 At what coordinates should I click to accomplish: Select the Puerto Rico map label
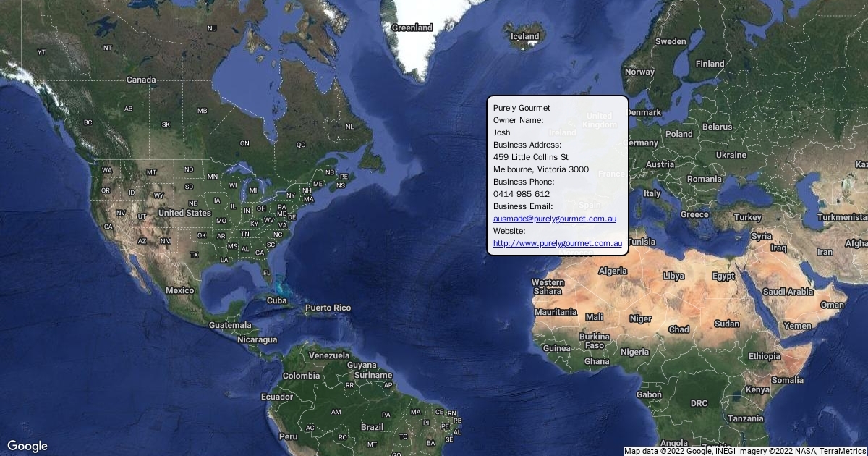coord(328,308)
